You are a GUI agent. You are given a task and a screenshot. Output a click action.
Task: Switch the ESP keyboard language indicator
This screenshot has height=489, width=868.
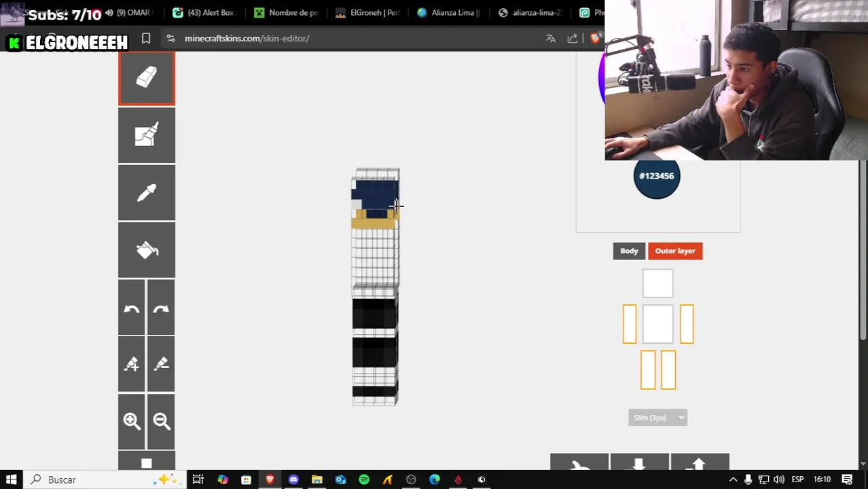point(797,479)
